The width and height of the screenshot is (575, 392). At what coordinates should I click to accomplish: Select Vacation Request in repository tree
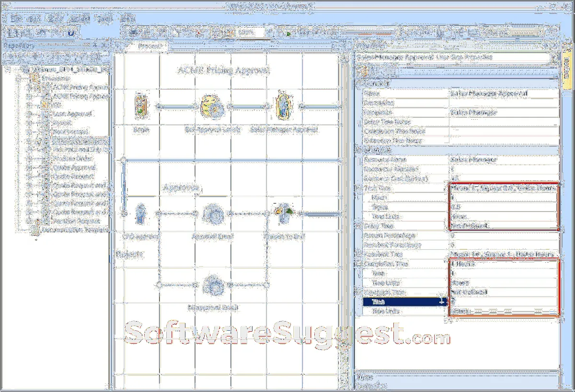click(76, 221)
